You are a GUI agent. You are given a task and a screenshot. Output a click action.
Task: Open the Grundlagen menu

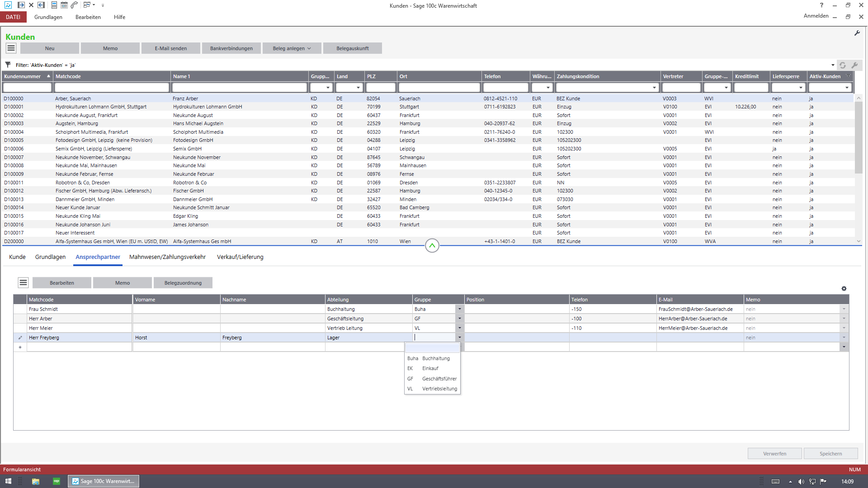(48, 17)
